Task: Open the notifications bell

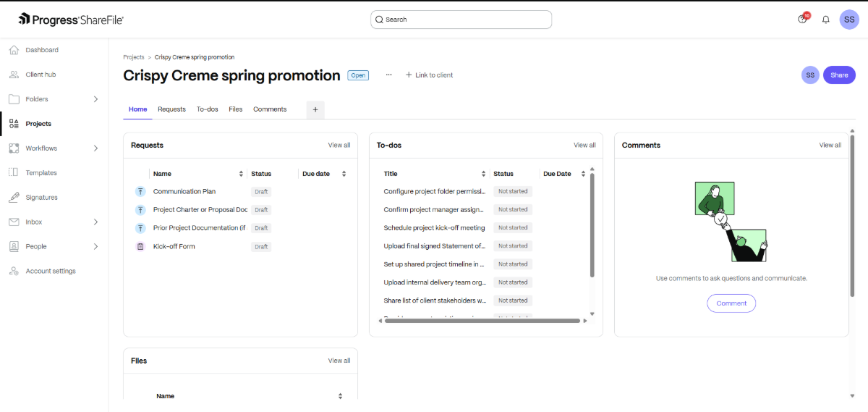Action: tap(826, 20)
